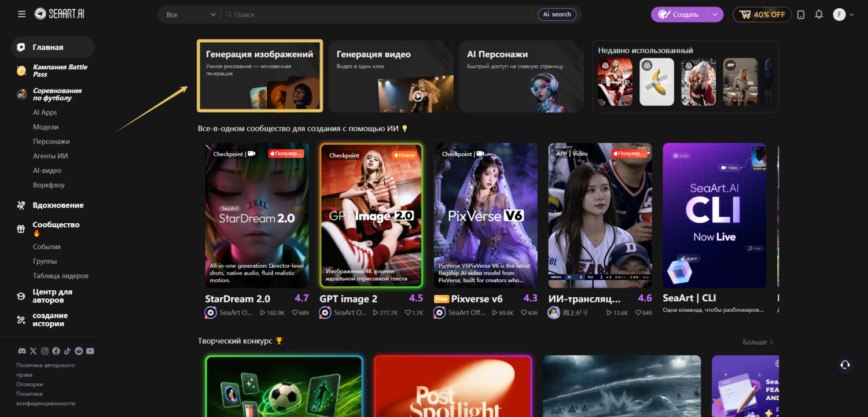868x417 pixels.
Task: Open AI Apps in the sidebar
Action: click(45, 112)
